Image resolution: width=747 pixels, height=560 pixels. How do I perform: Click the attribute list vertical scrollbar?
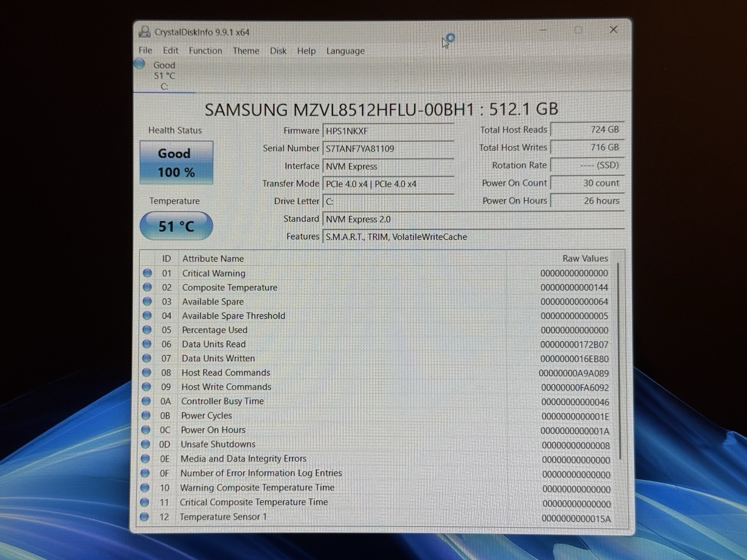coord(620,362)
